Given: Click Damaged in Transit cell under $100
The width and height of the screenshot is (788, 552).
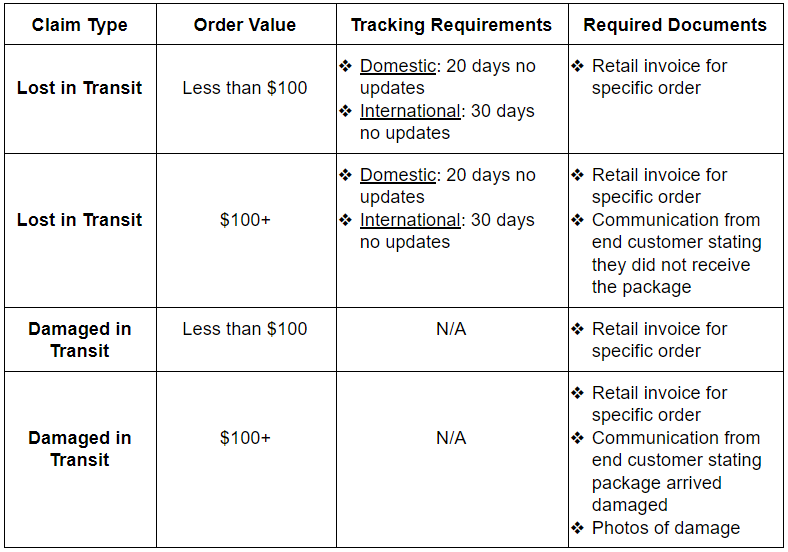Looking at the screenshot, I should (80, 340).
